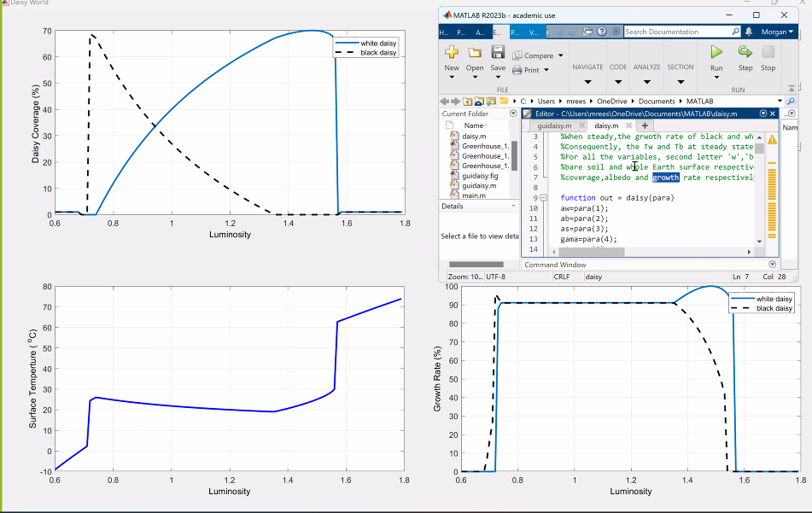Run the daisy.m script

pyautogui.click(x=716, y=53)
